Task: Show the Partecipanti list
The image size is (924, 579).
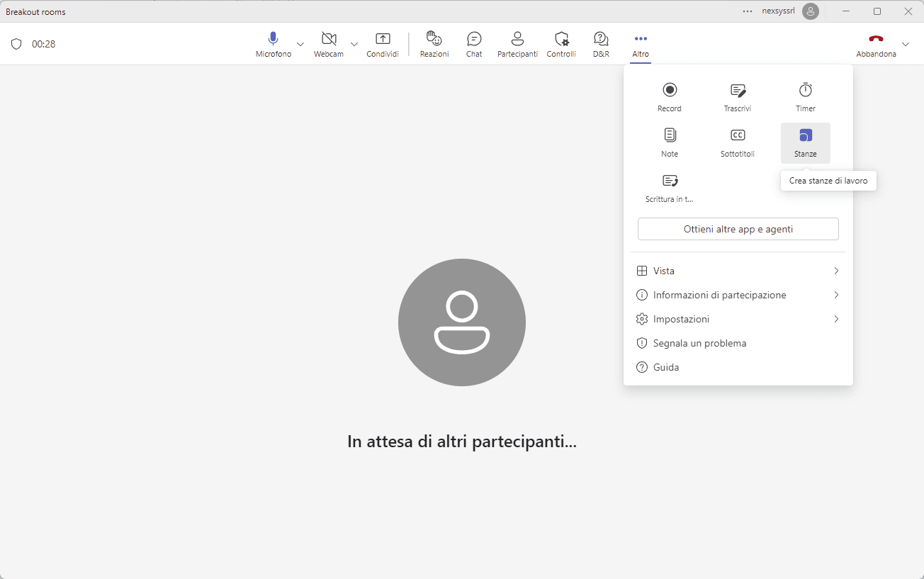Action: (517, 44)
